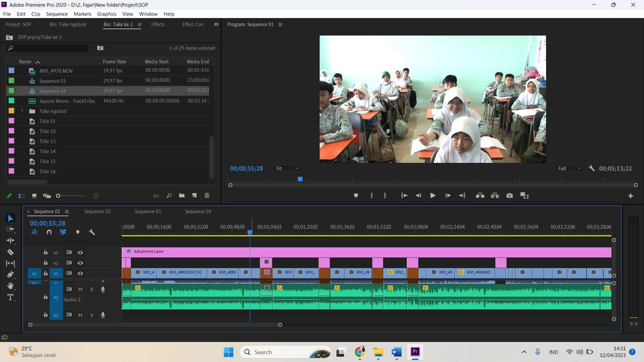
Task: Solo audio track A2
Action: click(x=92, y=290)
